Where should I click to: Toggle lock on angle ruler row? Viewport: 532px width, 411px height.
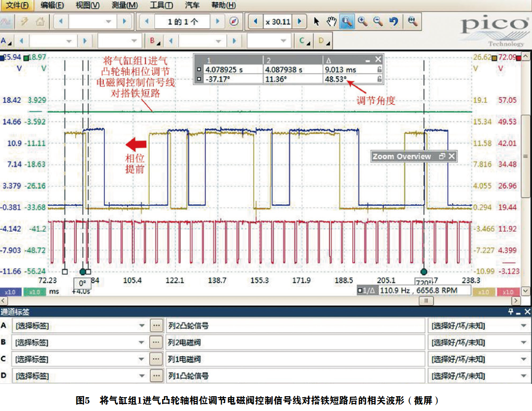click(x=379, y=79)
